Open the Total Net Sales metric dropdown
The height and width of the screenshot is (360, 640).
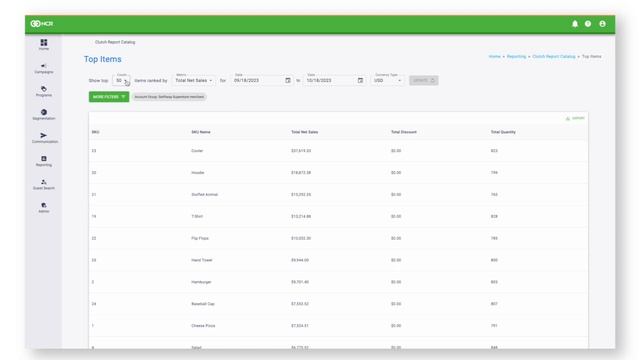pos(193,80)
